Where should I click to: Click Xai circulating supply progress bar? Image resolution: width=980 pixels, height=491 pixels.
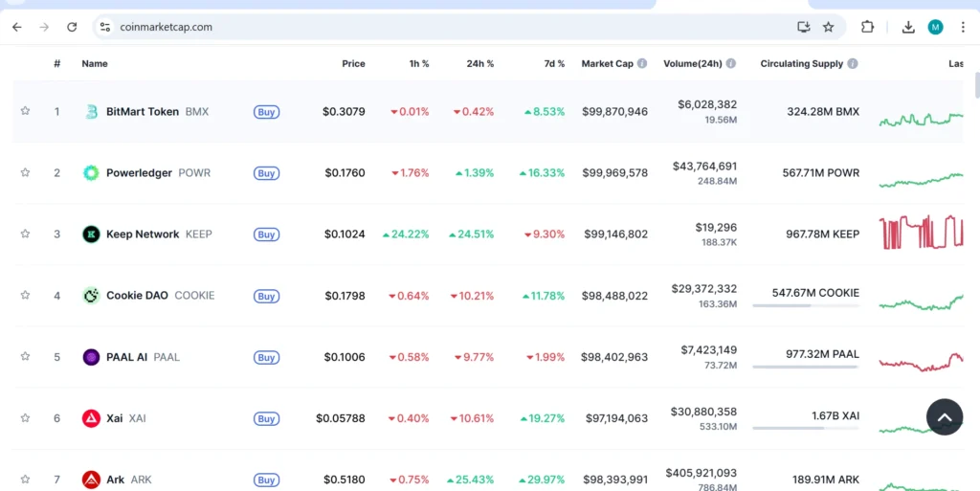(806, 428)
